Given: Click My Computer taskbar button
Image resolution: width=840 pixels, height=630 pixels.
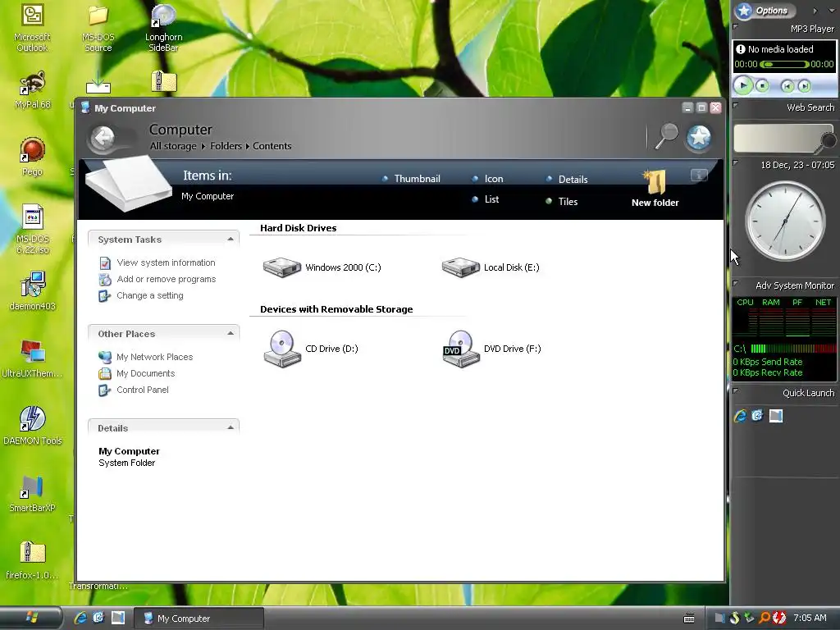Looking at the screenshot, I should point(199,619).
